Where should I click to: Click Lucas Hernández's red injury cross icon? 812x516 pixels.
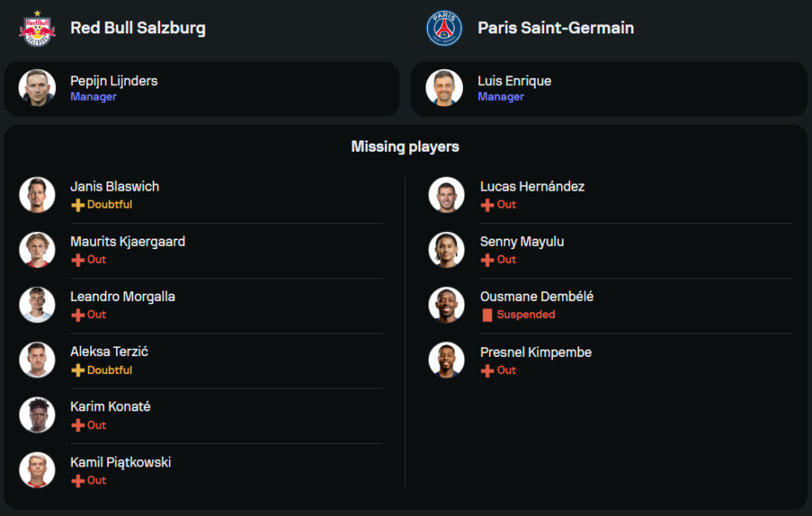pos(487,205)
